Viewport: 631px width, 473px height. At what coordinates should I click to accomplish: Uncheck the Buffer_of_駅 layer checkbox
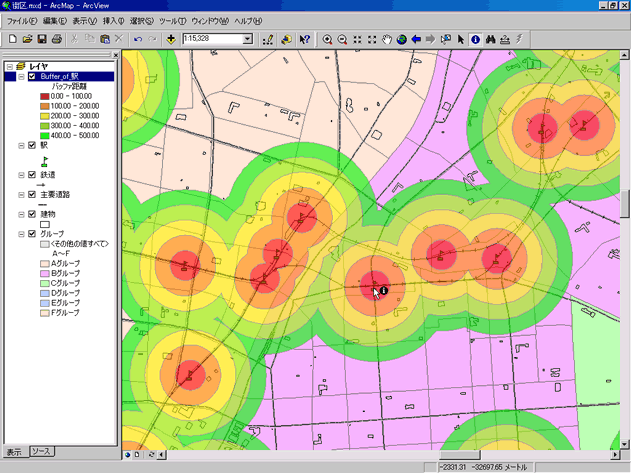coord(32,76)
